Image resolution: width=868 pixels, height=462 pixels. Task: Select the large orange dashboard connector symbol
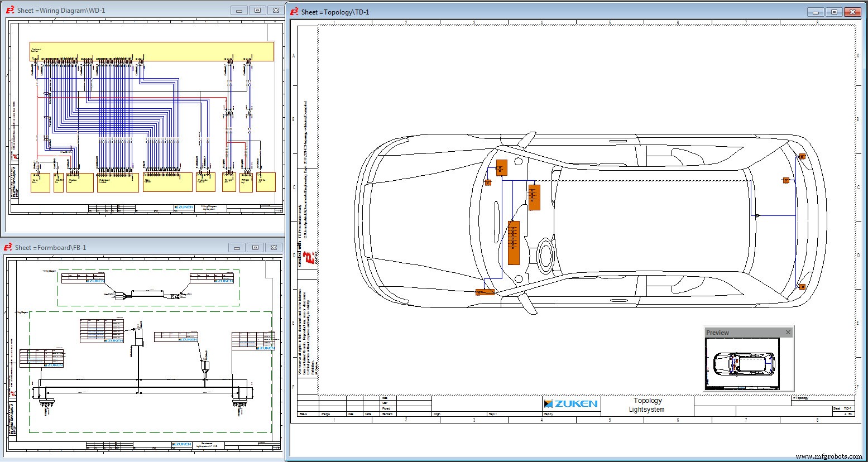coord(514,243)
